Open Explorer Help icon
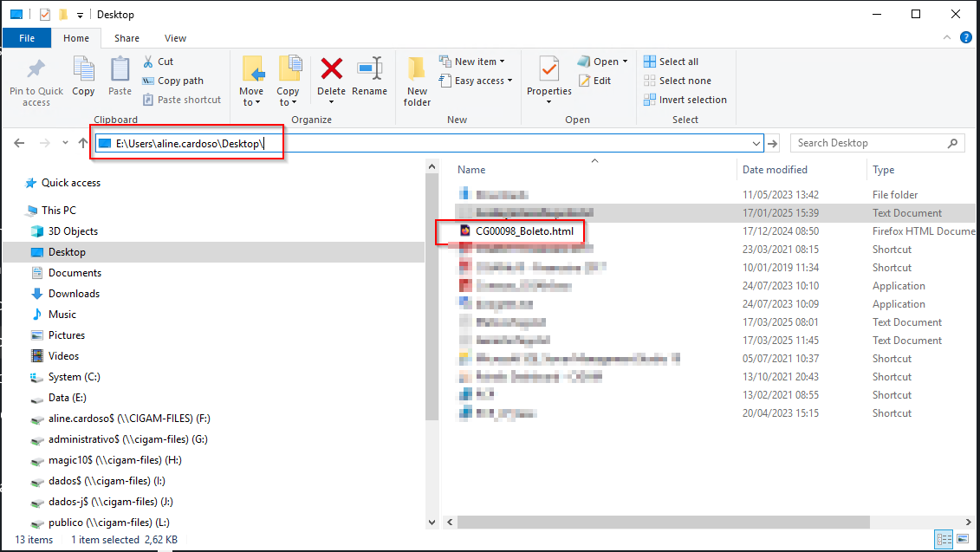Viewport: 980px width, 552px height. (x=965, y=38)
